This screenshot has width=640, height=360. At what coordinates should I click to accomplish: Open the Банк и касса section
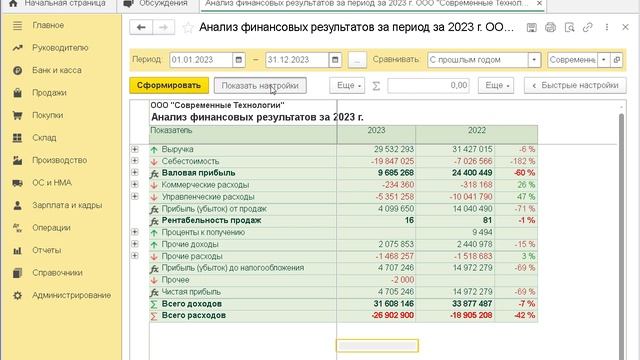pos(57,70)
